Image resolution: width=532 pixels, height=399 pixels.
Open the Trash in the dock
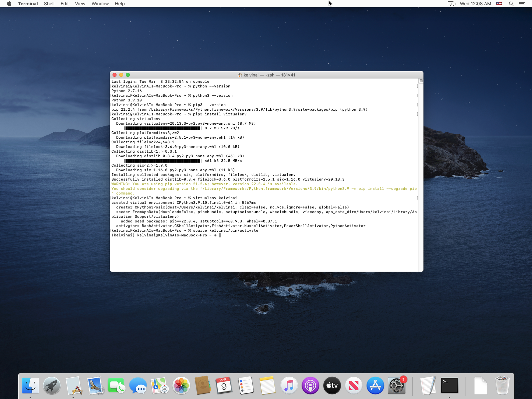502,386
